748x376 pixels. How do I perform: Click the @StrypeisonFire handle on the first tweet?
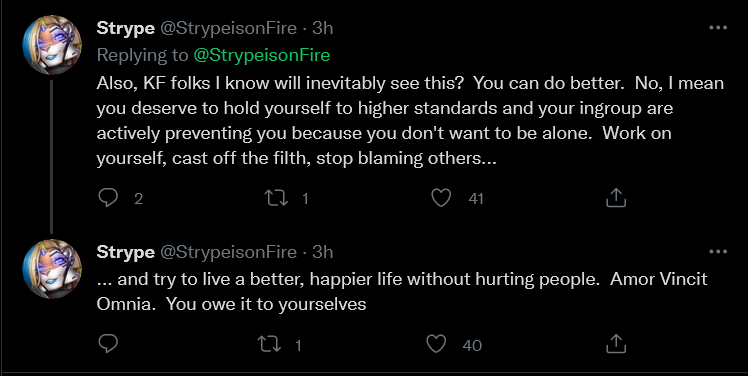pos(228,29)
